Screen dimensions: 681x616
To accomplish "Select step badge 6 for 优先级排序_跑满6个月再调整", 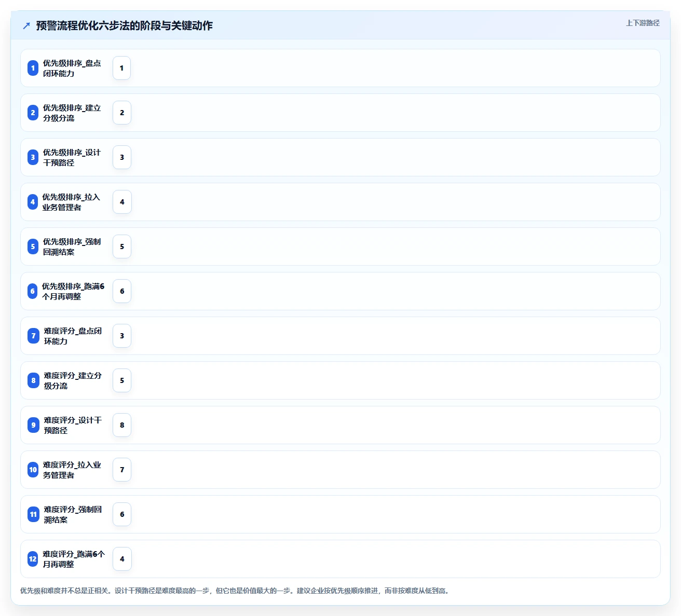I will click(33, 291).
